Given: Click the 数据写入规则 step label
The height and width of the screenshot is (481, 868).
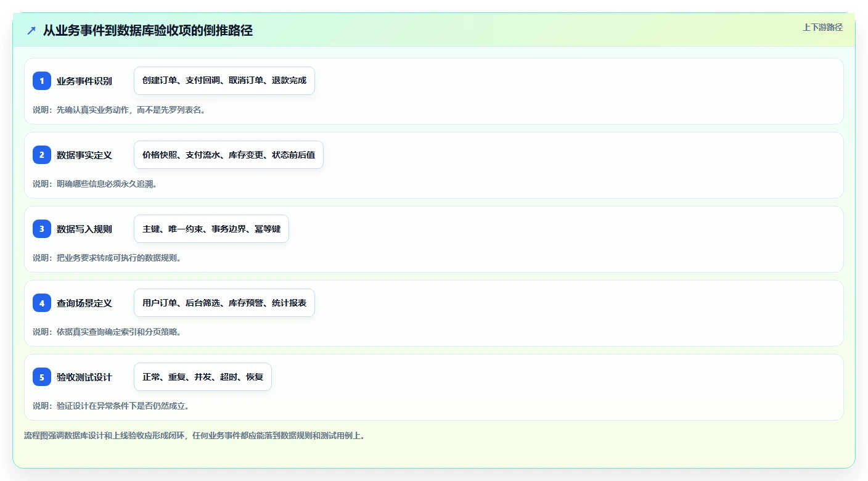Looking at the screenshot, I should click(x=84, y=229).
